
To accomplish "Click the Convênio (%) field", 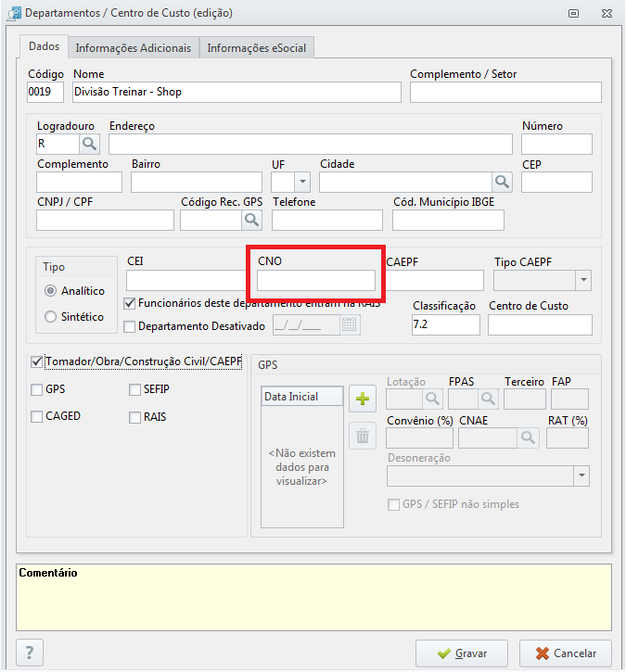I will [419, 438].
